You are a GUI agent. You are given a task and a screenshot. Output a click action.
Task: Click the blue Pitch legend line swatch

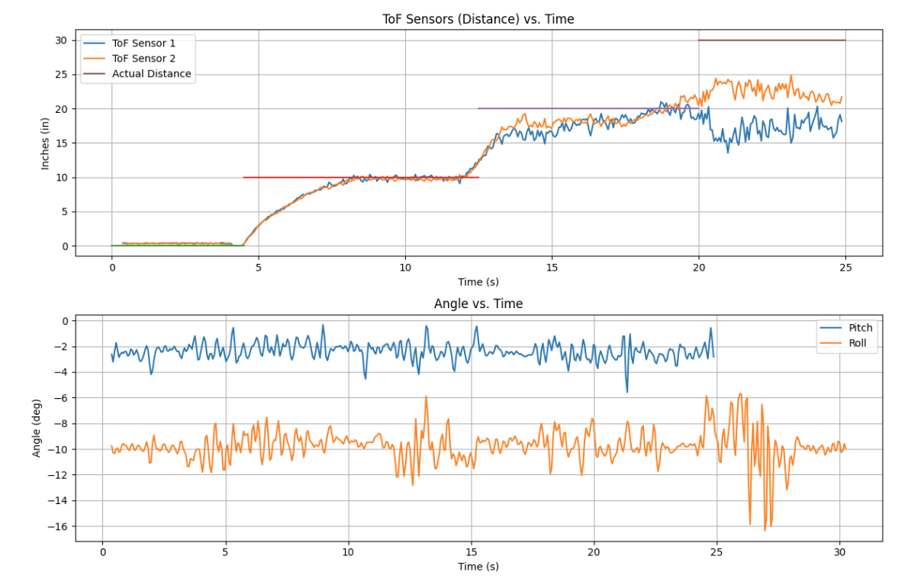[x=831, y=328]
